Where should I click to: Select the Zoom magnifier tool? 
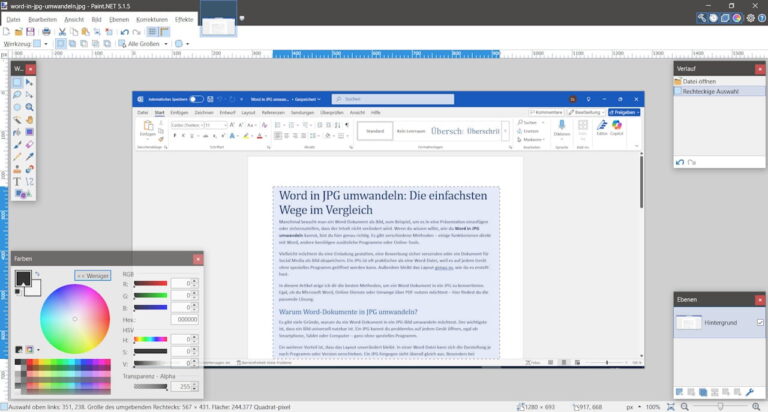(x=29, y=107)
